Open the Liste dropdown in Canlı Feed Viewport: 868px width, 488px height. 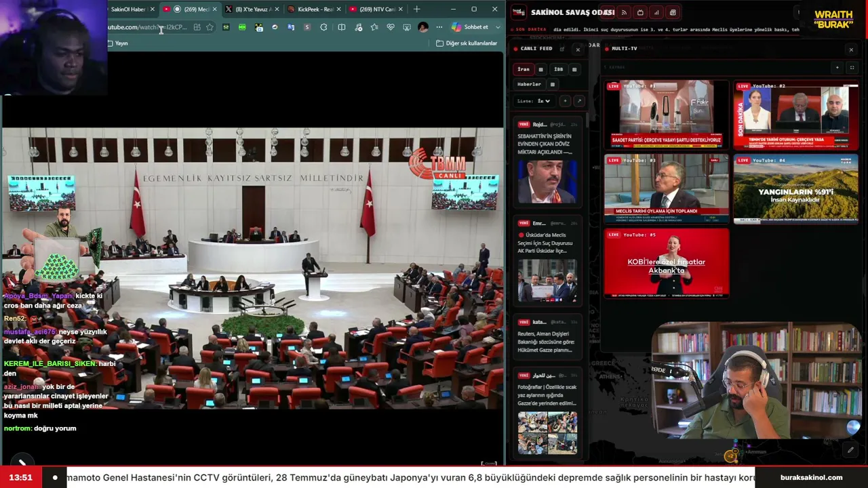click(x=534, y=101)
